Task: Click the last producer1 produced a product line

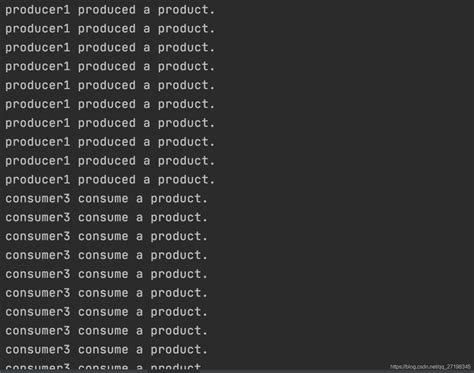Action: [110, 180]
